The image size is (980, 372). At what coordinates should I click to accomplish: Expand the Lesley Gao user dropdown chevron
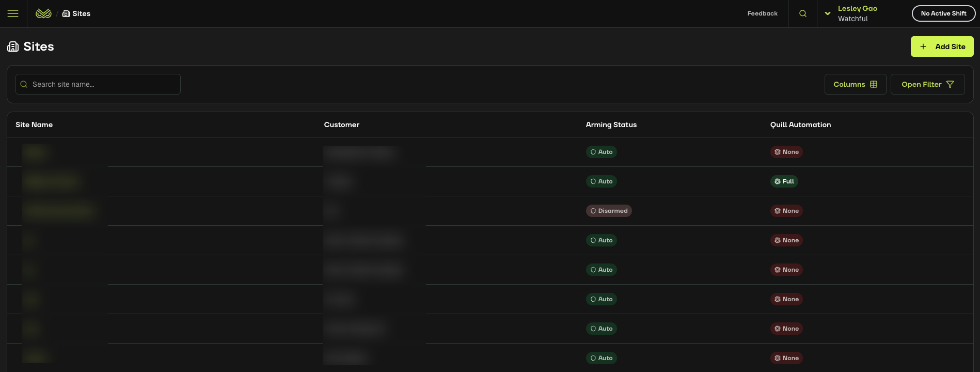[828, 13]
